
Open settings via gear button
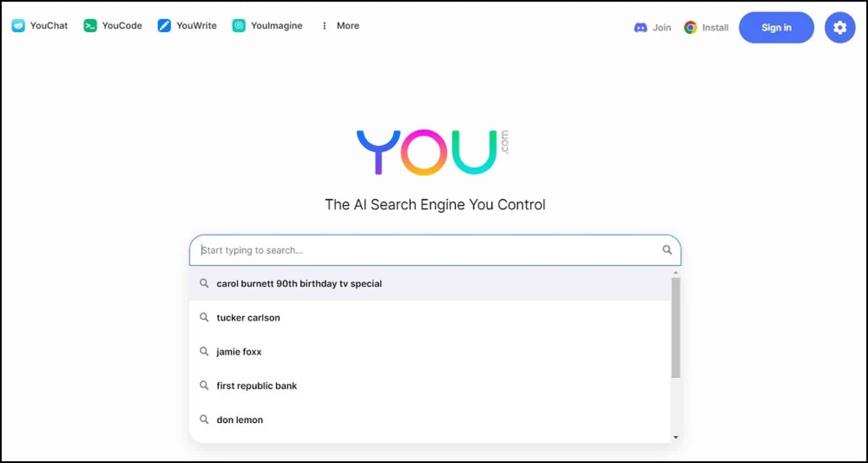pos(840,28)
